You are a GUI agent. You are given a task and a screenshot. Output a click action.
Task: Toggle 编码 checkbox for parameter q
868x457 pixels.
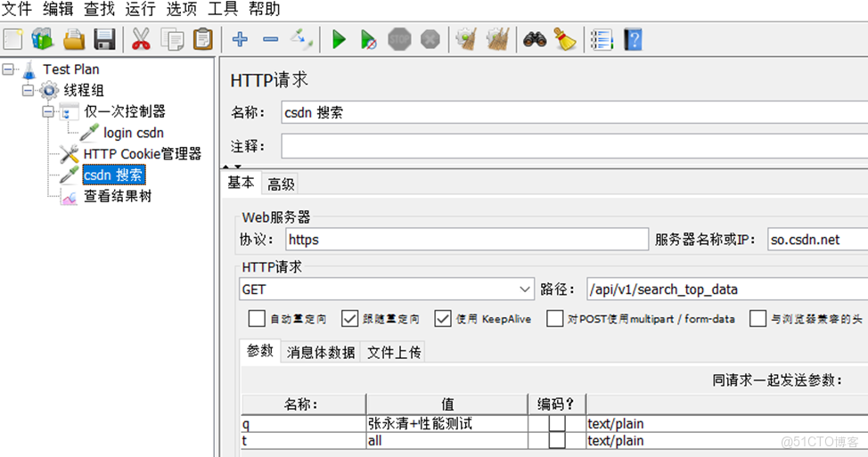pyautogui.click(x=557, y=424)
